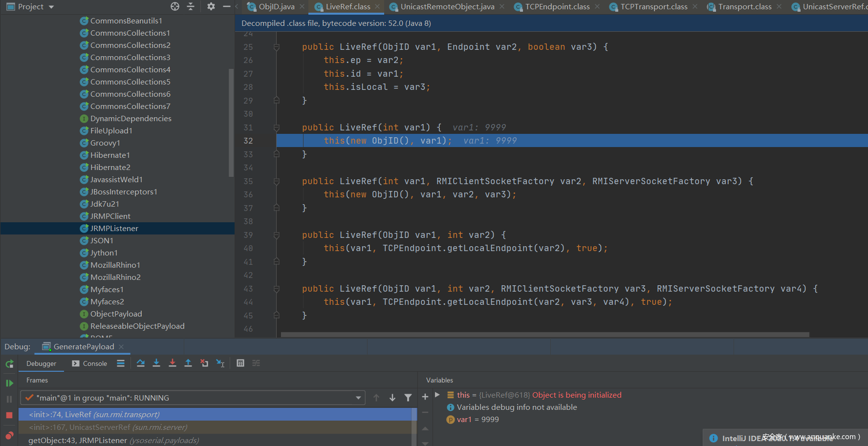Expand the 'this' LiveRef variable node
Screen dimensions: 868x446
[437, 395]
